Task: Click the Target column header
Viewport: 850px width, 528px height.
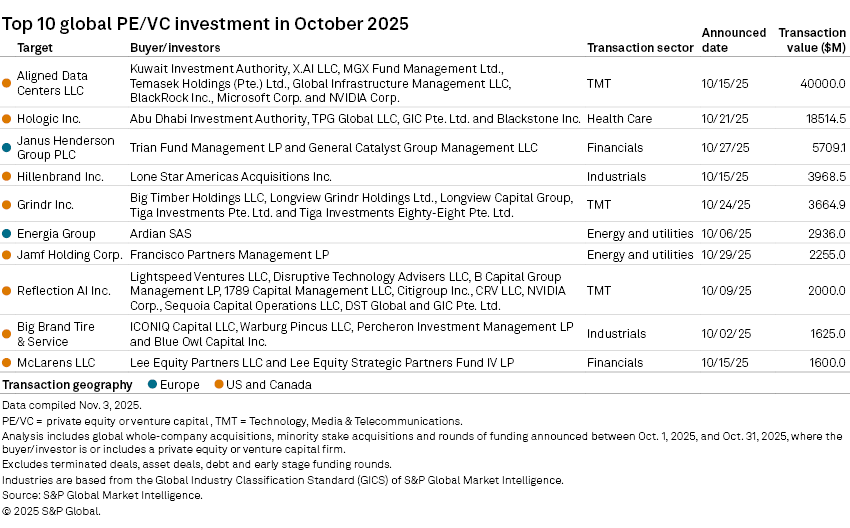Action: (x=35, y=48)
